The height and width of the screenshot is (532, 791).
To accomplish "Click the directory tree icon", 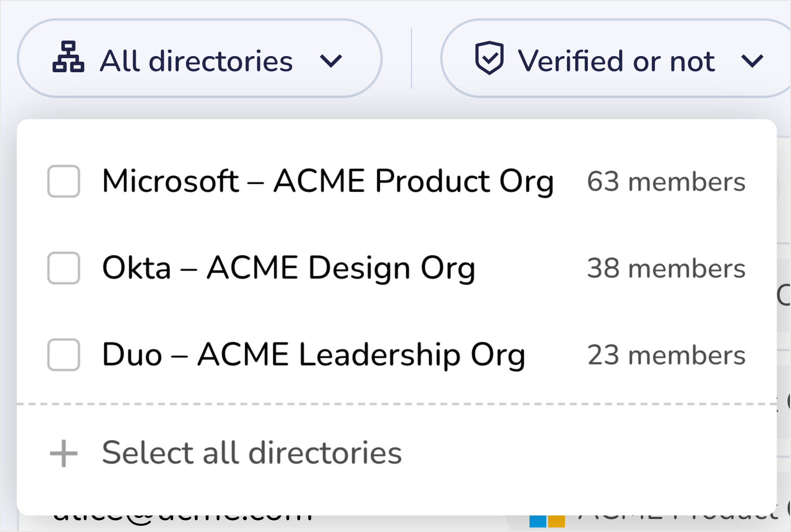I will [68, 56].
